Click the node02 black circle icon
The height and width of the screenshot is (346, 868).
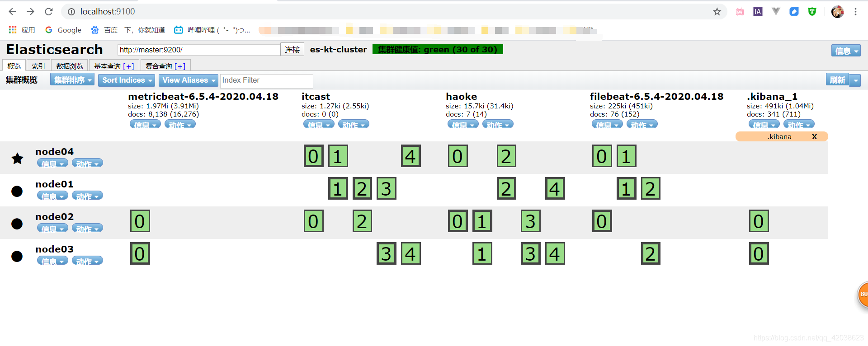tap(17, 224)
